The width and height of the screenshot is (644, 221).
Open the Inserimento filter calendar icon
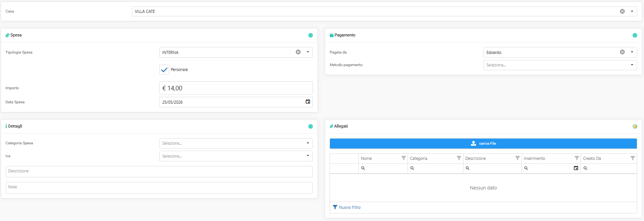pyautogui.click(x=576, y=168)
